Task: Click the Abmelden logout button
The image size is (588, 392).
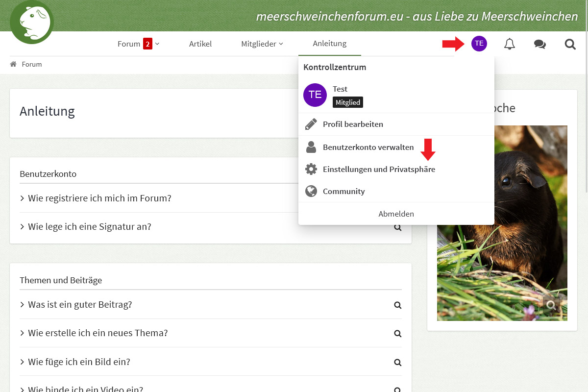Action: tap(396, 214)
